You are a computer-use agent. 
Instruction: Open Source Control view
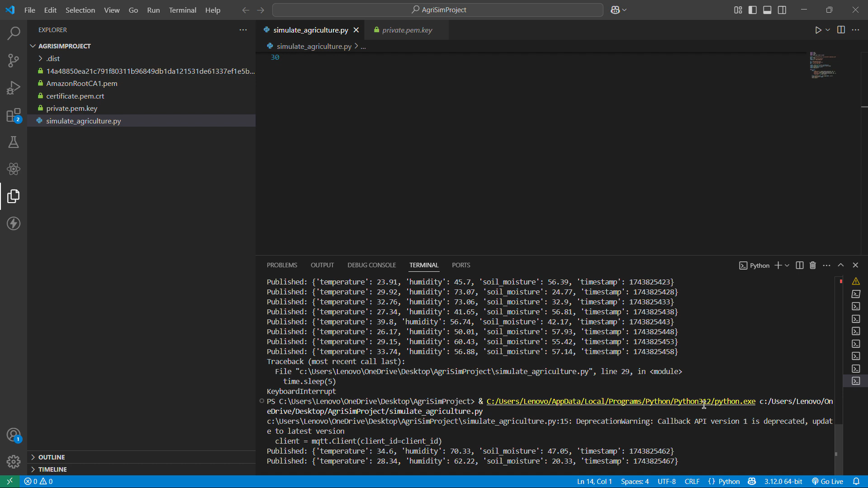[14, 60]
